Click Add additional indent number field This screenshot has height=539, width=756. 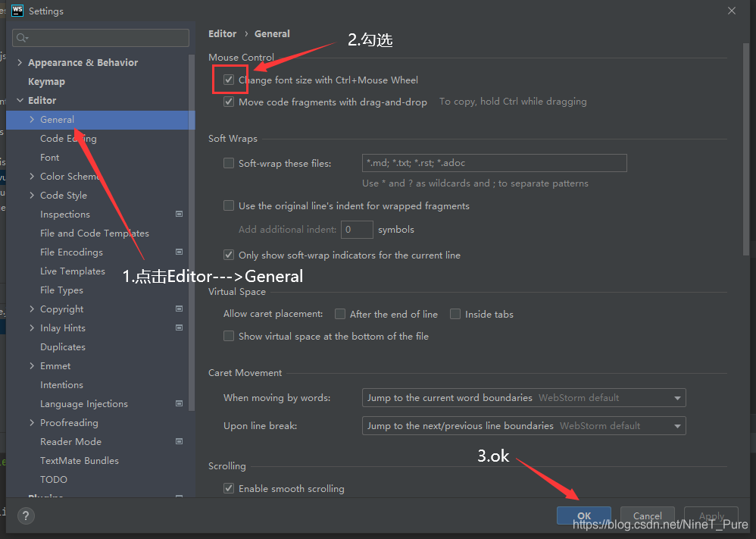[x=357, y=229]
